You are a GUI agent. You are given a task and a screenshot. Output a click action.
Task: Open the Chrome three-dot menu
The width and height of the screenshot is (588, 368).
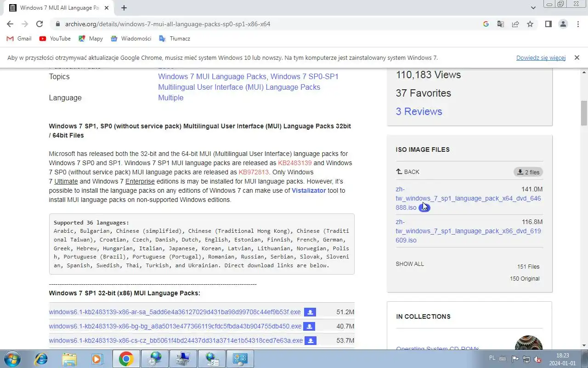click(578, 24)
